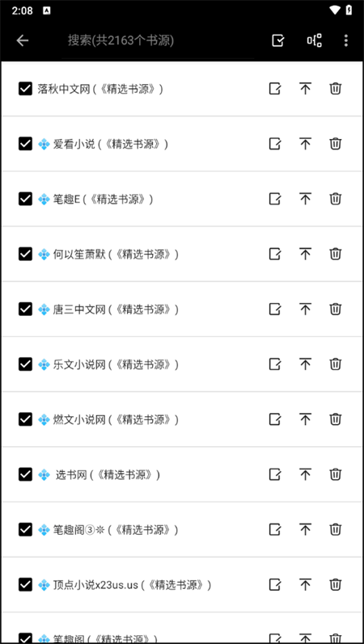Delete the 笔趣E book source
Image resolution: width=364 pixels, height=644 pixels.
pos(336,199)
